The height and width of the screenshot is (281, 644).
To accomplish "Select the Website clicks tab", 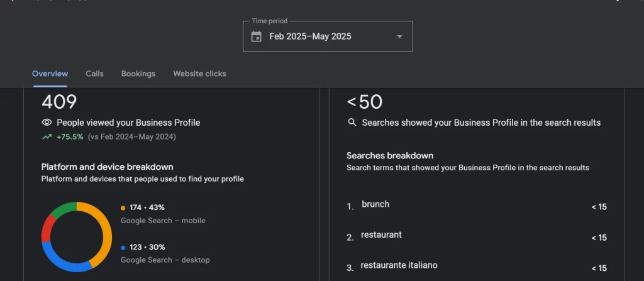I will pos(199,74).
